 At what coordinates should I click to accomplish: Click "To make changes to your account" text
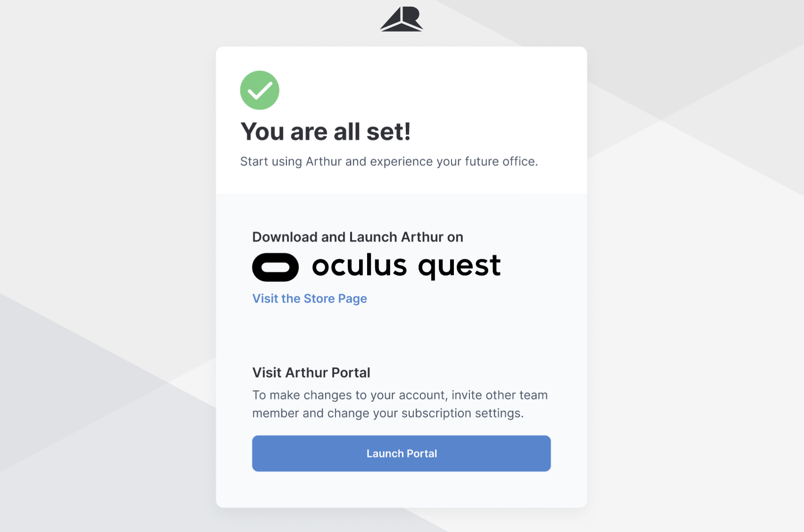349,395
